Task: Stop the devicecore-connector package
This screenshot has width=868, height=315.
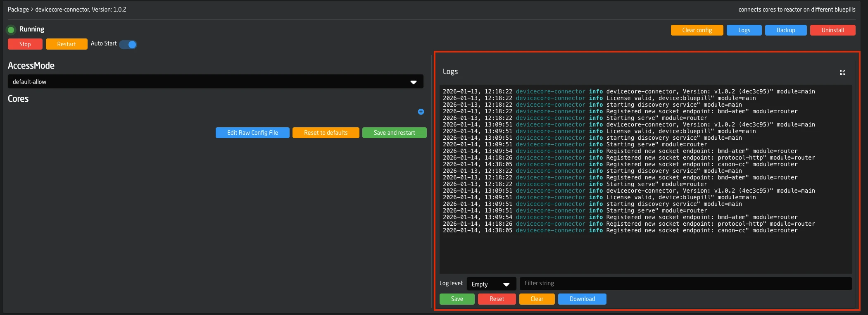Action: (25, 44)
